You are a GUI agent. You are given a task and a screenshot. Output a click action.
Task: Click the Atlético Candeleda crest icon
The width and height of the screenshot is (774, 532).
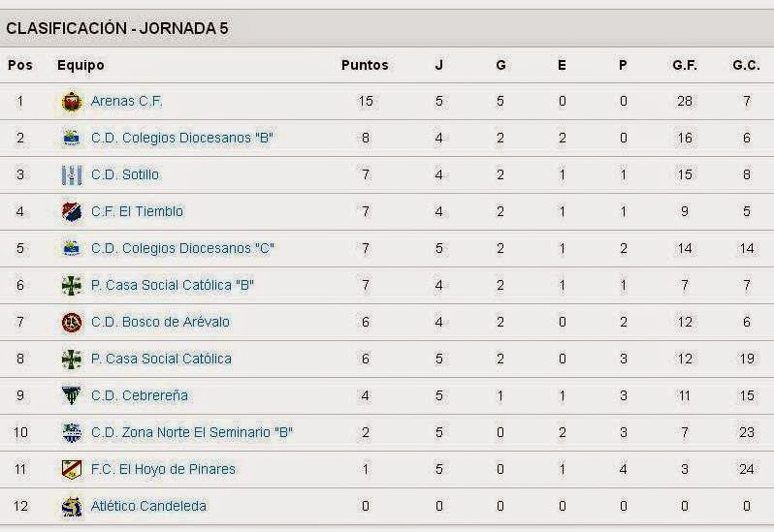[x=72, y=507]
